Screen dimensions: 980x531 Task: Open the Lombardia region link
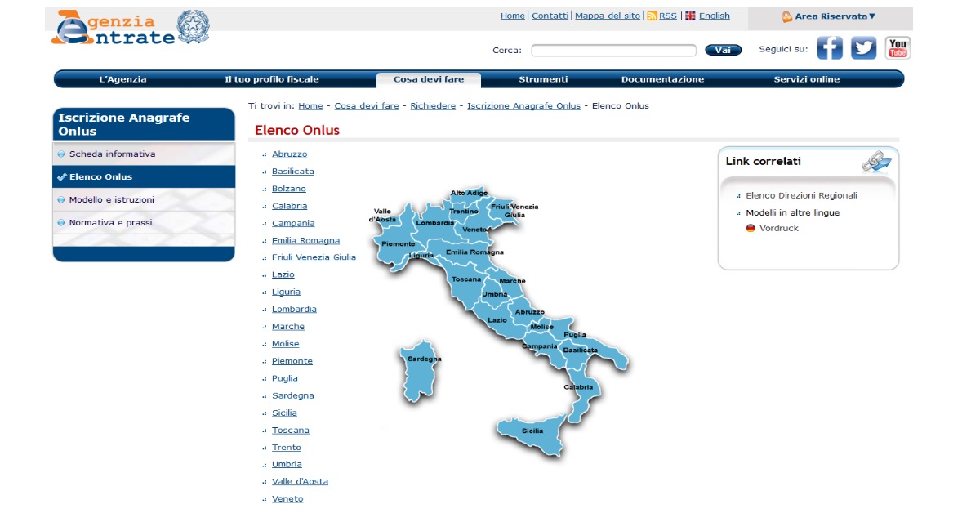point(294,309)
